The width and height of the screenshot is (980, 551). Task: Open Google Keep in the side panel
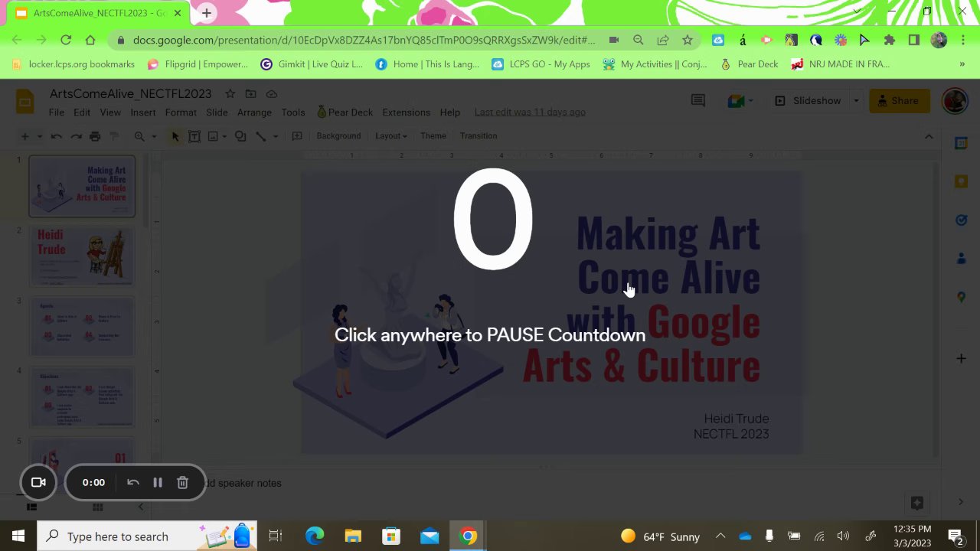[x=961, y=181]
